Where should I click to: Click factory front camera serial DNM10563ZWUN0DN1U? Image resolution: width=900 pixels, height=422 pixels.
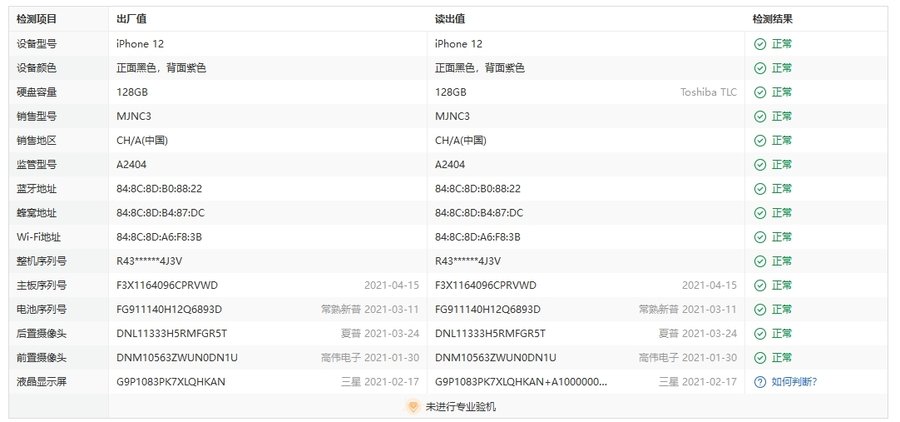[x=177, y=358]
